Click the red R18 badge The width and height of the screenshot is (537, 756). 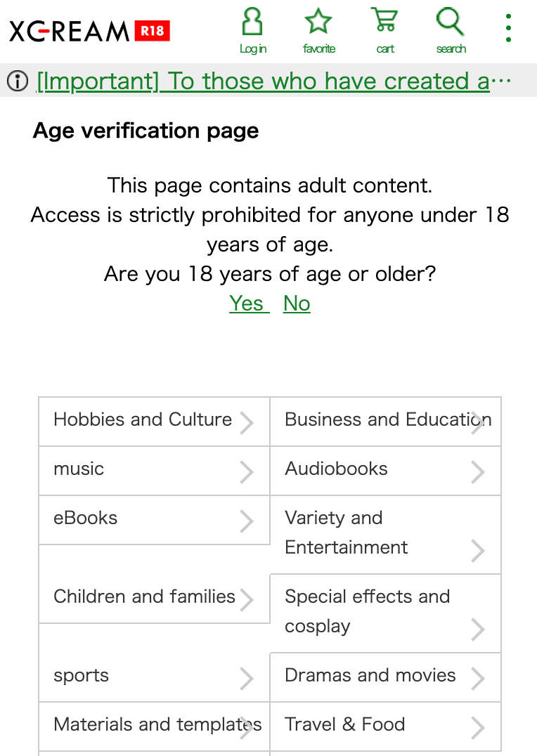click(153, 31)
